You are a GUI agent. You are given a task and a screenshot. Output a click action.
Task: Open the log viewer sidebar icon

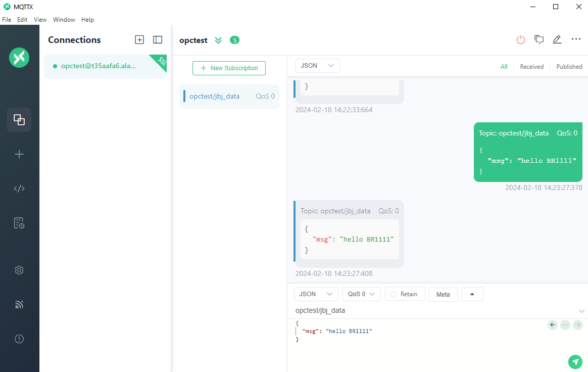pyautogui.click(x=19, y=223)
